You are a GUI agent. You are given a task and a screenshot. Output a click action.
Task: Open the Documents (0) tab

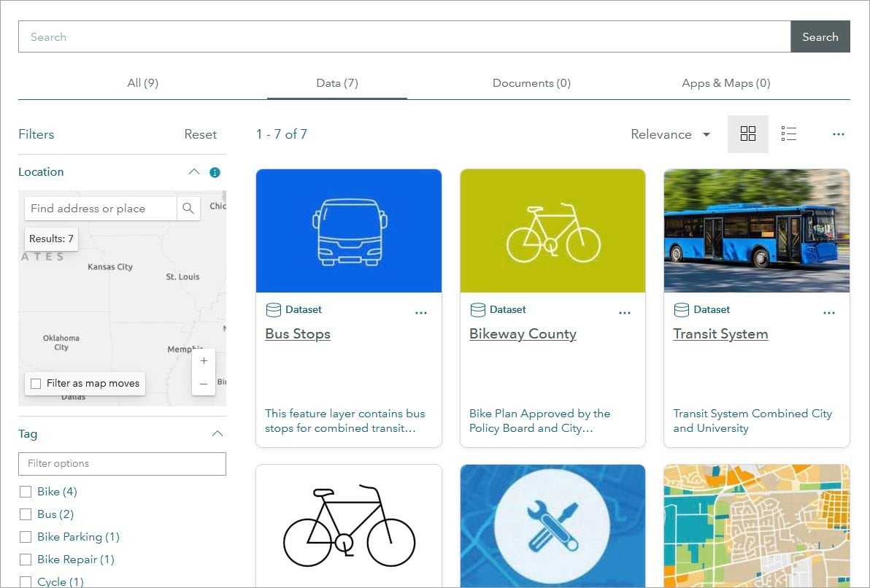pyautogui.click(x=531, y=83)
